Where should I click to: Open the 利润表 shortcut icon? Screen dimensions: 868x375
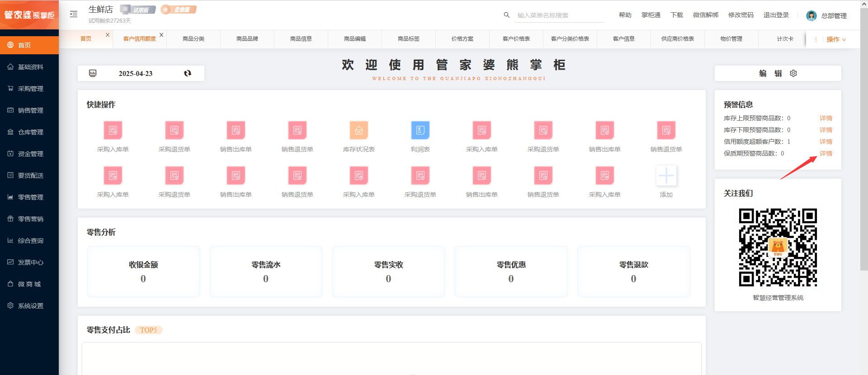point(420,130)
